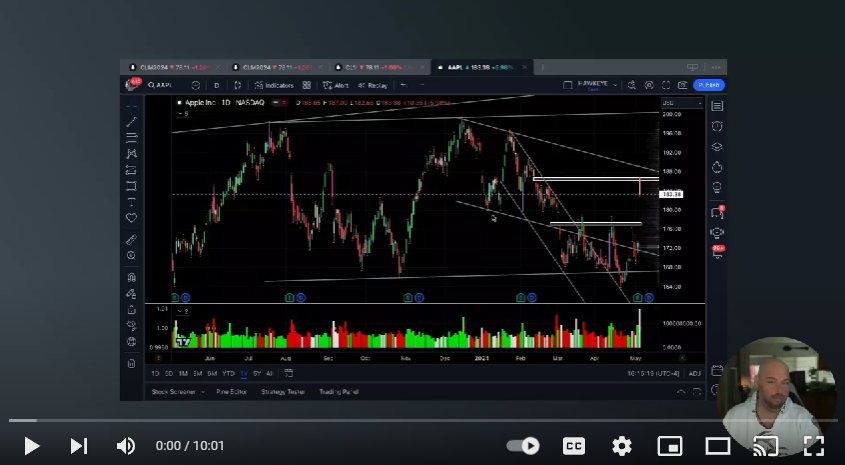Open the Pine Editor tab
The width and height of the screenshot is (845, 465).
point(231,392)
